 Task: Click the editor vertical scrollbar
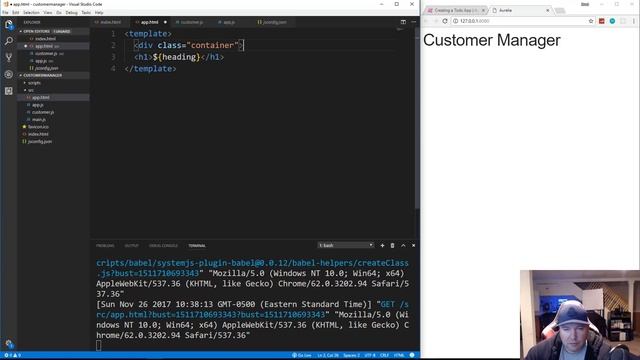(417, 118)
